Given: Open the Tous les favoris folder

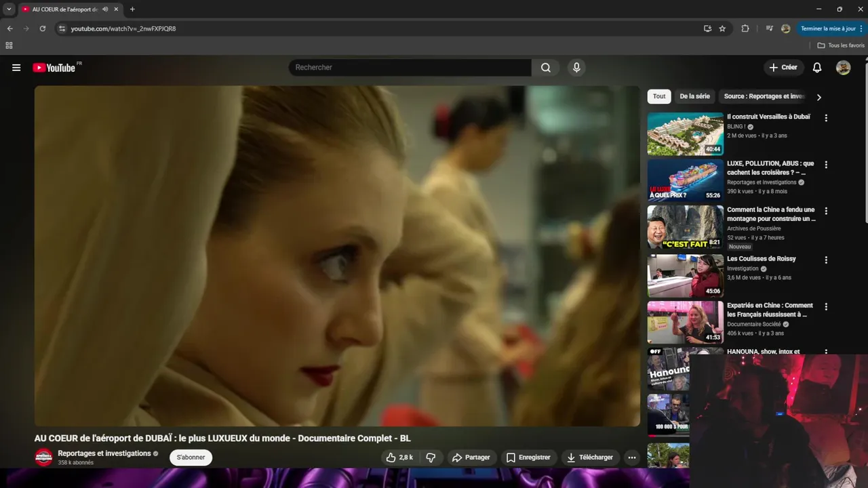Looking at the screenshot, I should click(841, 45).
